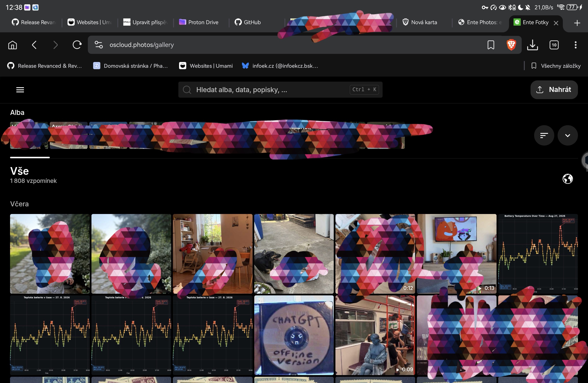Switch to the GitHub tab

pyautogui.click(x=257, y=22)
